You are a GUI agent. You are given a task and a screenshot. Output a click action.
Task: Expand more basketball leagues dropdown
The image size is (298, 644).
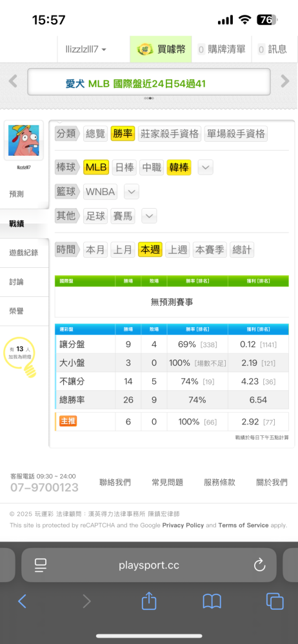132,191
